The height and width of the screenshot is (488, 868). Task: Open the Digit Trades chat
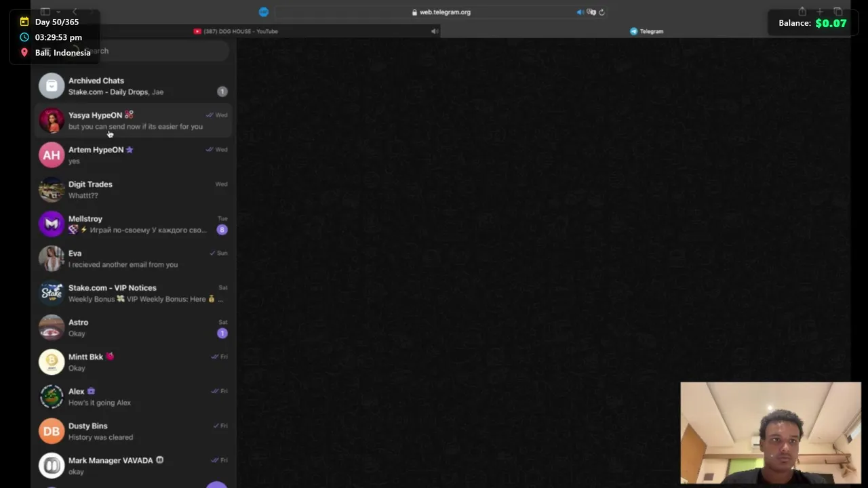[133, 190]
